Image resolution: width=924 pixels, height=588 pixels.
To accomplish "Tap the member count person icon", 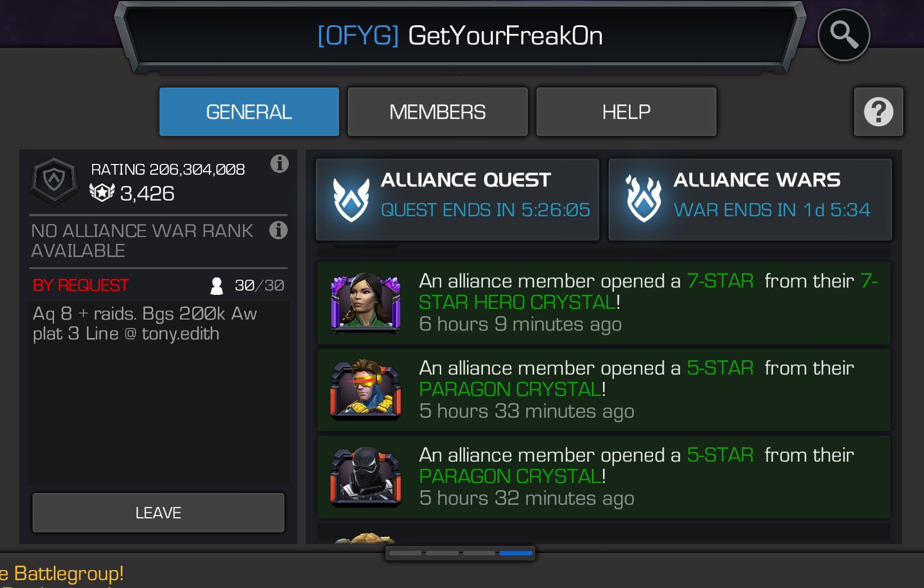I will click(216, 286).
